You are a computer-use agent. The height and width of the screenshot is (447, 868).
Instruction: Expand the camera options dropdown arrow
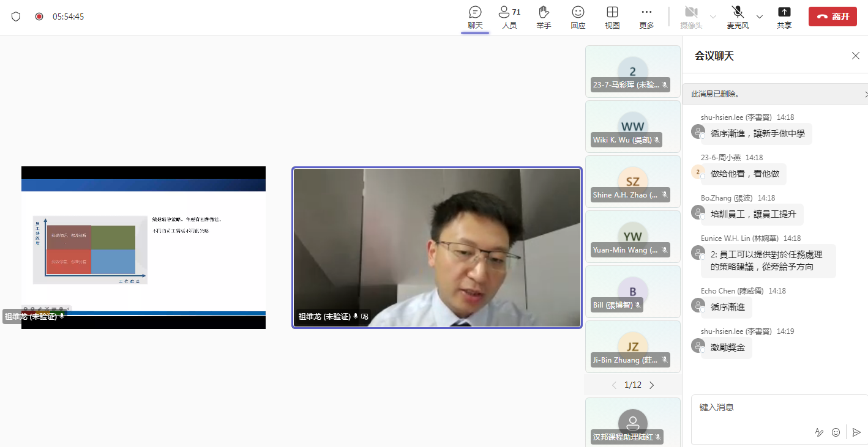713,17
